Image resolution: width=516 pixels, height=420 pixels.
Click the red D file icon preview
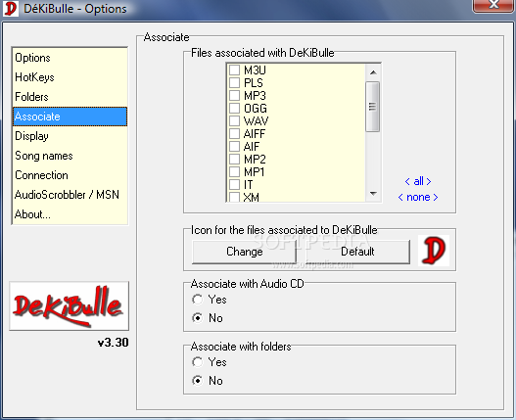tap(434, 251)
